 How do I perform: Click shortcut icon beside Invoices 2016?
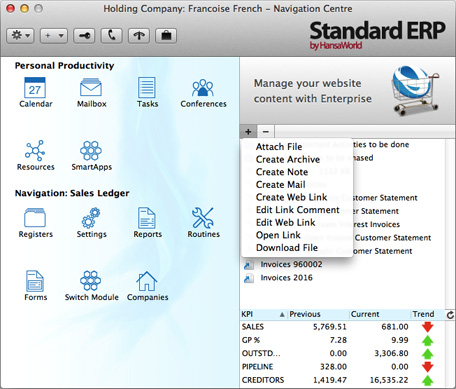pyautogui.click(x=249, y=278)
